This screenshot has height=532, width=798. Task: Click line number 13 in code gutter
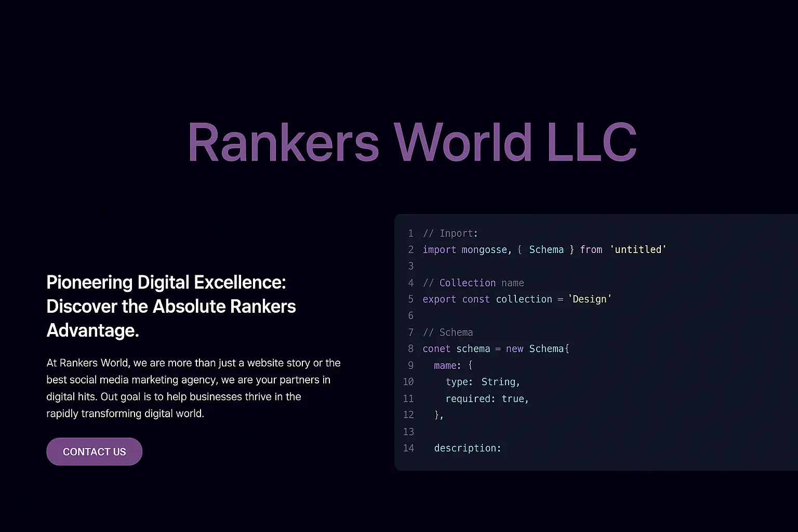408,432
